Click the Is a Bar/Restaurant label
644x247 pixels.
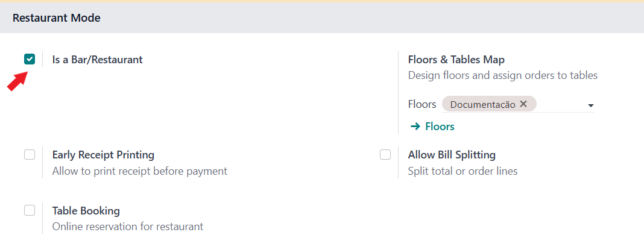tap(97, 60)
